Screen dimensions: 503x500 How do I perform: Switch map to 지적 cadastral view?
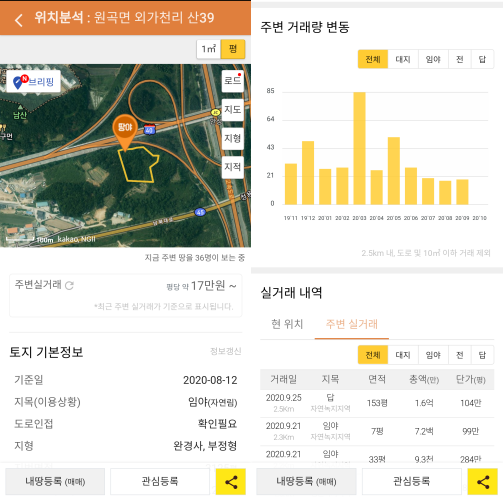233,167
